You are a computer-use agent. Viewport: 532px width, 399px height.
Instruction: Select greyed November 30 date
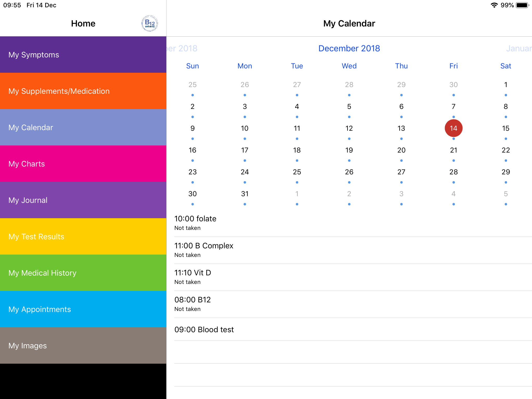coord(454,85)
